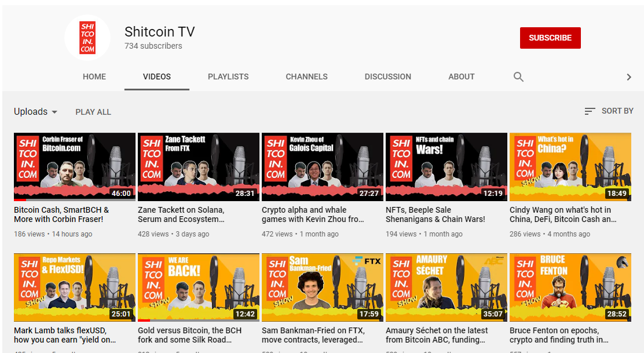
Task: Click the 734 subscribers count
Action: pos(153,46)
